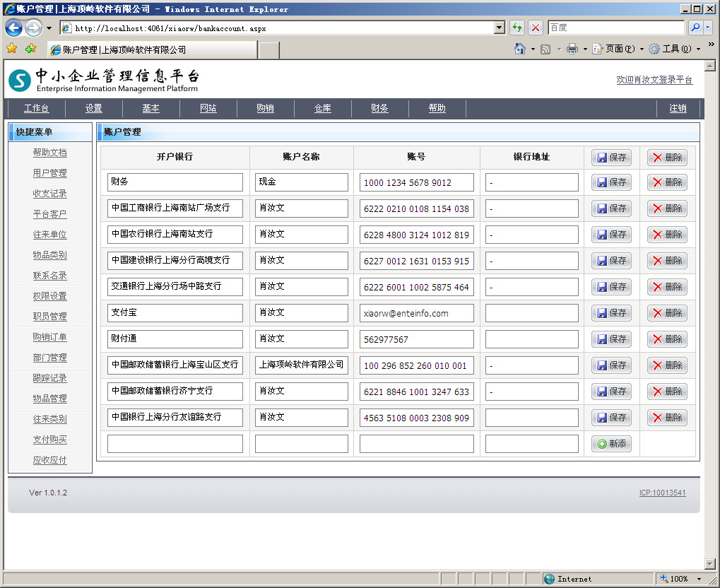Click the IE back navigation arrow
720x588 pixels.
tap(13, 28)
